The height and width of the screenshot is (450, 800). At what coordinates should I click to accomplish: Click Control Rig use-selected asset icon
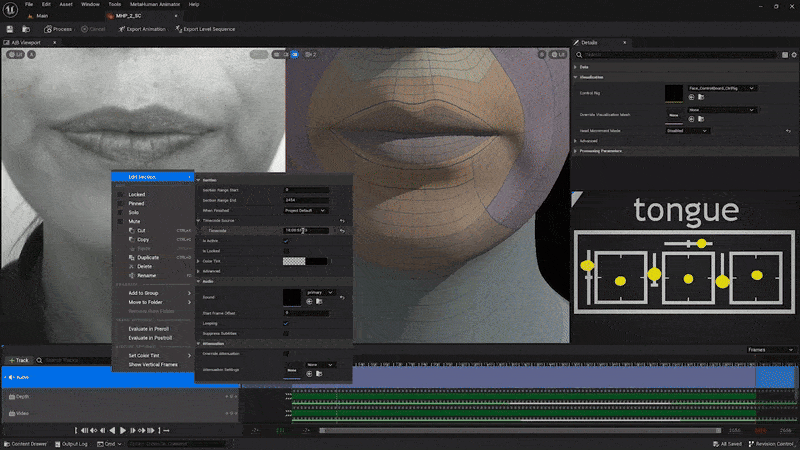tap(691, 97)
